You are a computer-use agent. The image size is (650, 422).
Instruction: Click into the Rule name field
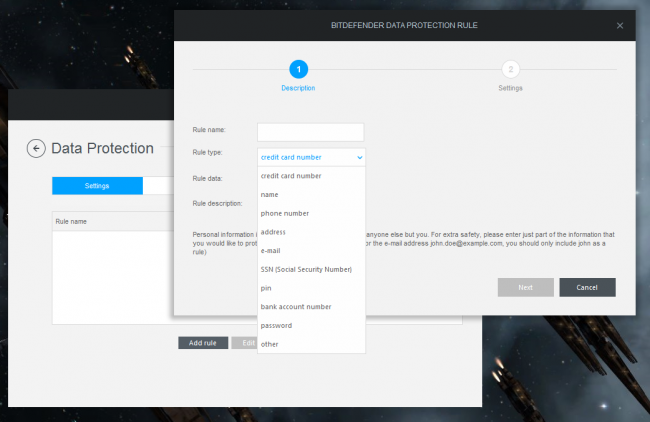(x=310, y=132)
